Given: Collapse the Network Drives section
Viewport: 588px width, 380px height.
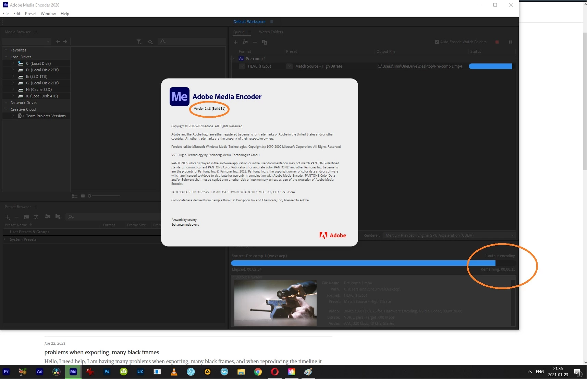Looking at the screenshot, I should (x=6, y=103).
